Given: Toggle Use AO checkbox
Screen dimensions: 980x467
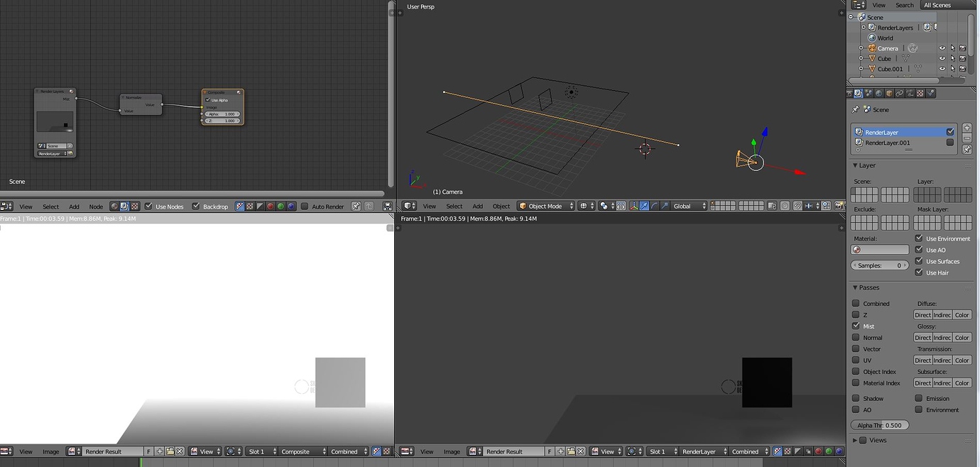Looking at the screenshot, I should (919, 250).
